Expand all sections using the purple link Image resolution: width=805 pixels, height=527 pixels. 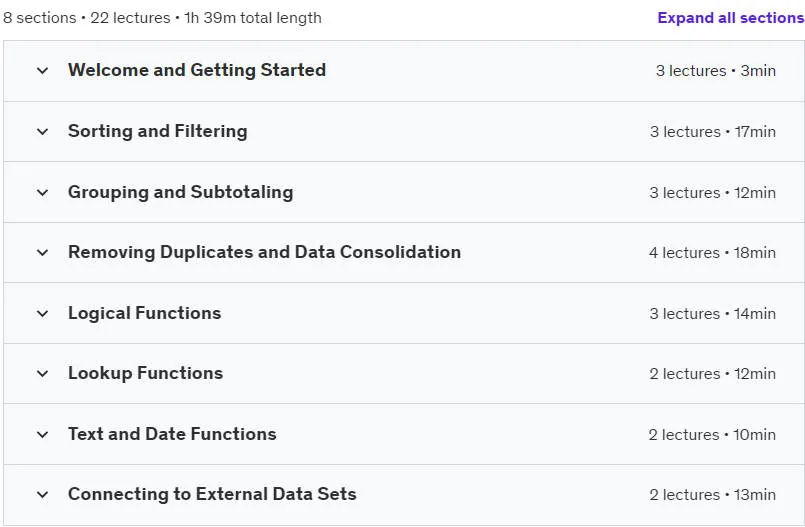(x=731, y=18)
